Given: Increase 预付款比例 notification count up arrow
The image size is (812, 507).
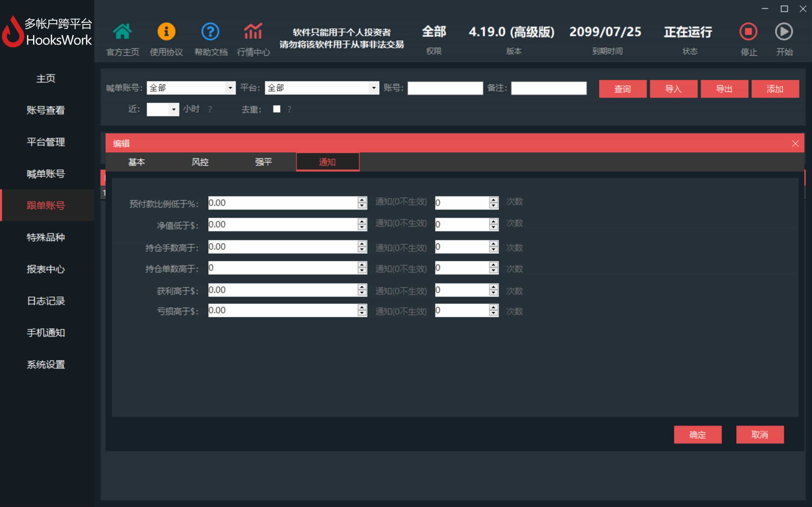Looking at the screenshot, I should coord(493,200).
